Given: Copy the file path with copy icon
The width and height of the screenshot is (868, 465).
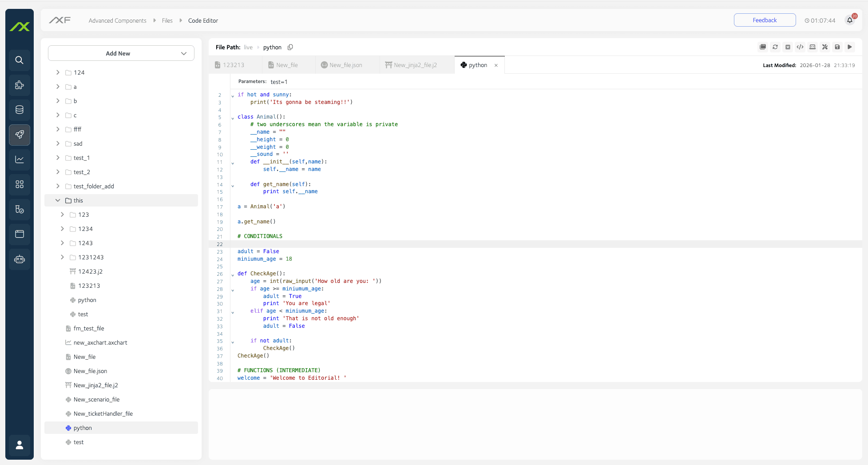Looking at the screenshot, I should [x=290, y=47].
